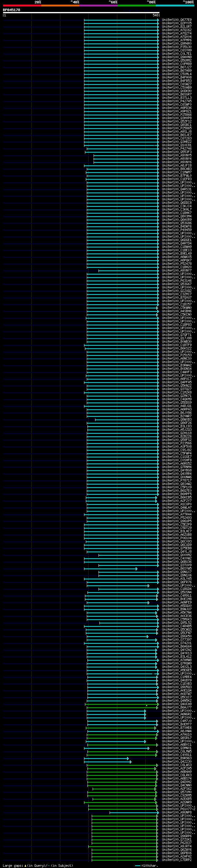Open hit UniRef100_A7Q2T4
The height and width of the screenshot is (868, 197).
pos(176,33)
